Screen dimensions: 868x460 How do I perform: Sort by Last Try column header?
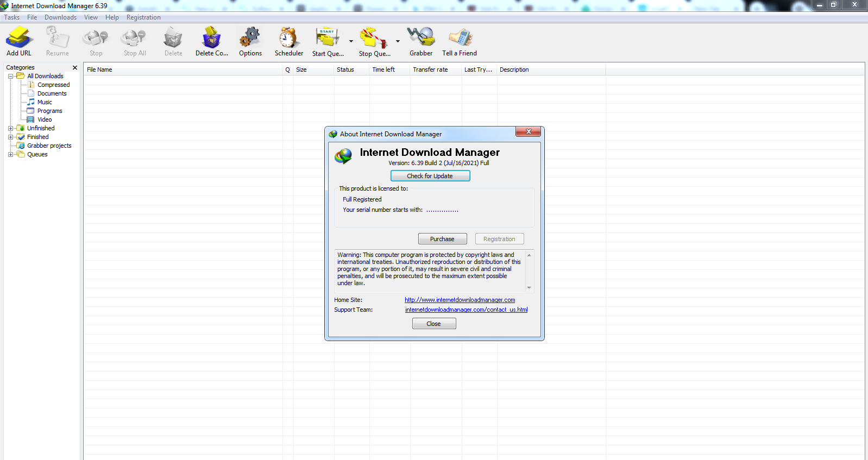[479, 70]
